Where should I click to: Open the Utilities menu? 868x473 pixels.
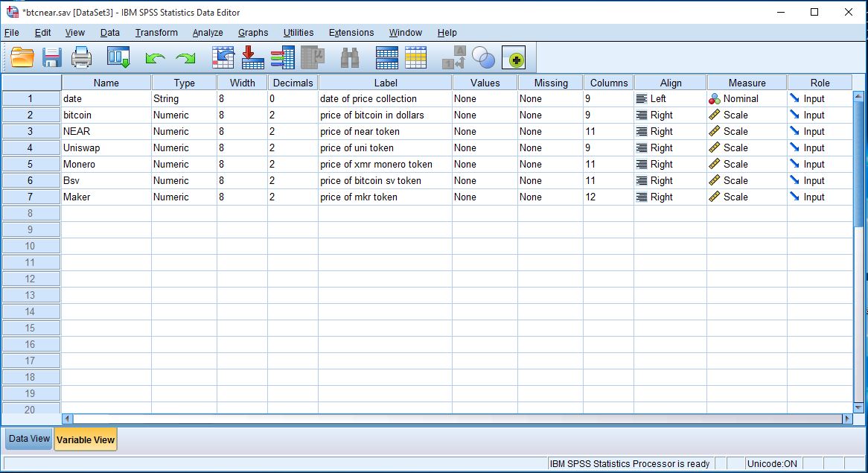(299, 33)
